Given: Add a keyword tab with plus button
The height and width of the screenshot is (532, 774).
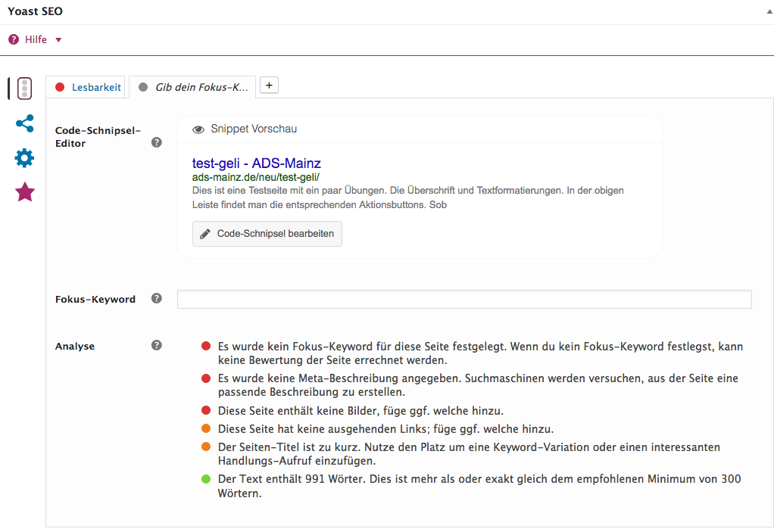Looking at the screenshot, I should click(269, 86).
